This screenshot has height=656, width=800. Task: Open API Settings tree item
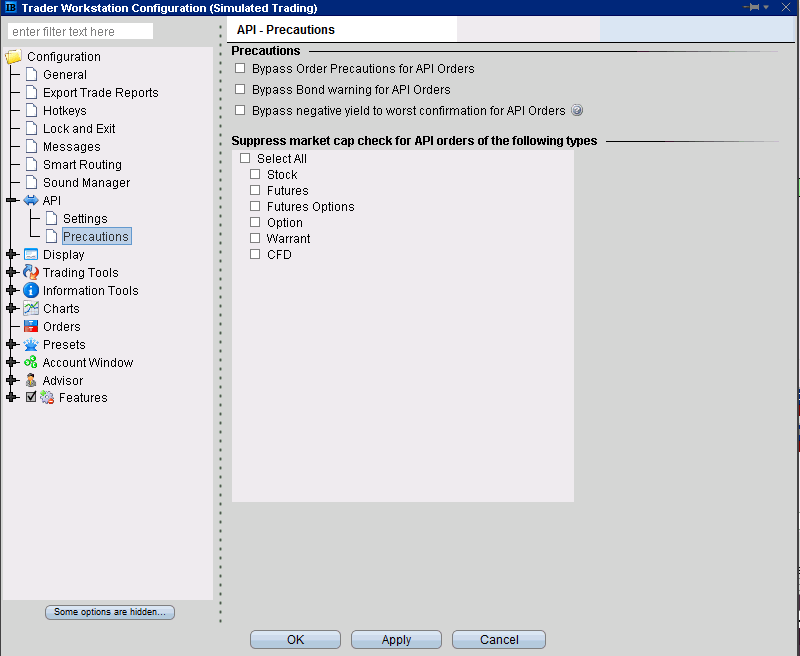click(x=85, y=218)
